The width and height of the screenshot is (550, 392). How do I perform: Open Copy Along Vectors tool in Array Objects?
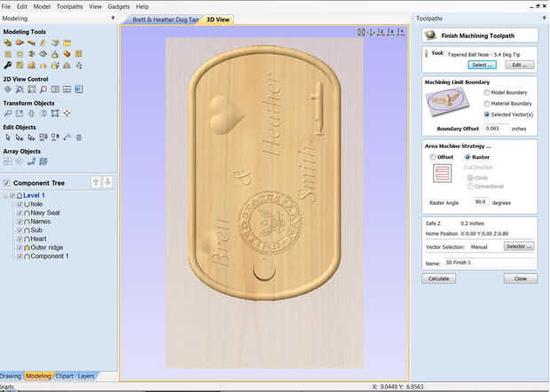point(31,161)
